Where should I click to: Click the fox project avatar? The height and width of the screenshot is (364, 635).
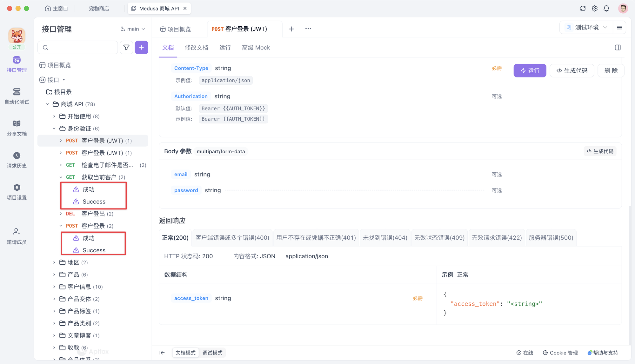(x=17, y=36)
